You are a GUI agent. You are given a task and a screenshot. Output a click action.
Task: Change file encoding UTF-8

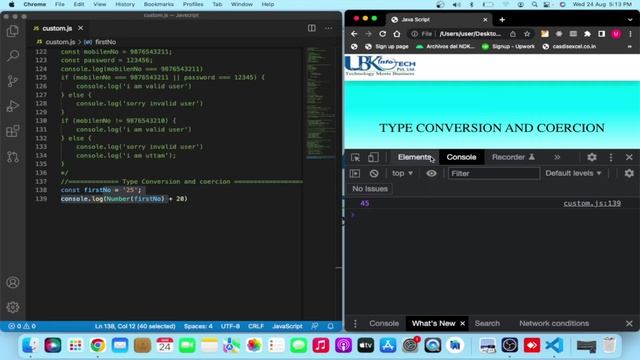click(230, 326)
